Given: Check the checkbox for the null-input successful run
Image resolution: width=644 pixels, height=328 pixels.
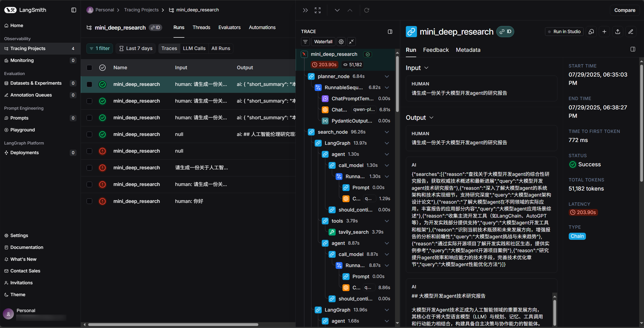Looking at the screenshot, I should (89, 134).
